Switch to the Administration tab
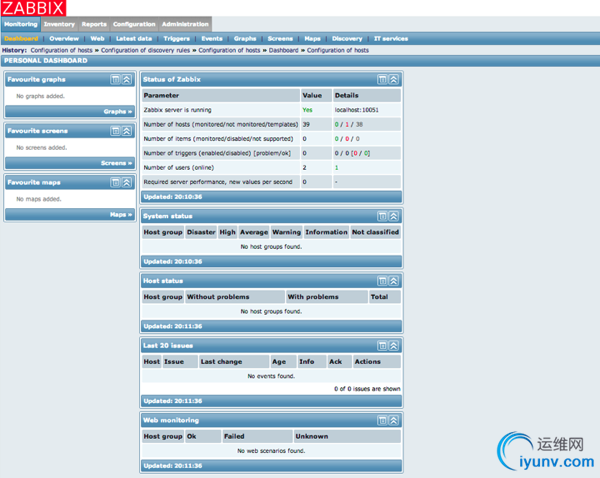 (x=185, y=24)
